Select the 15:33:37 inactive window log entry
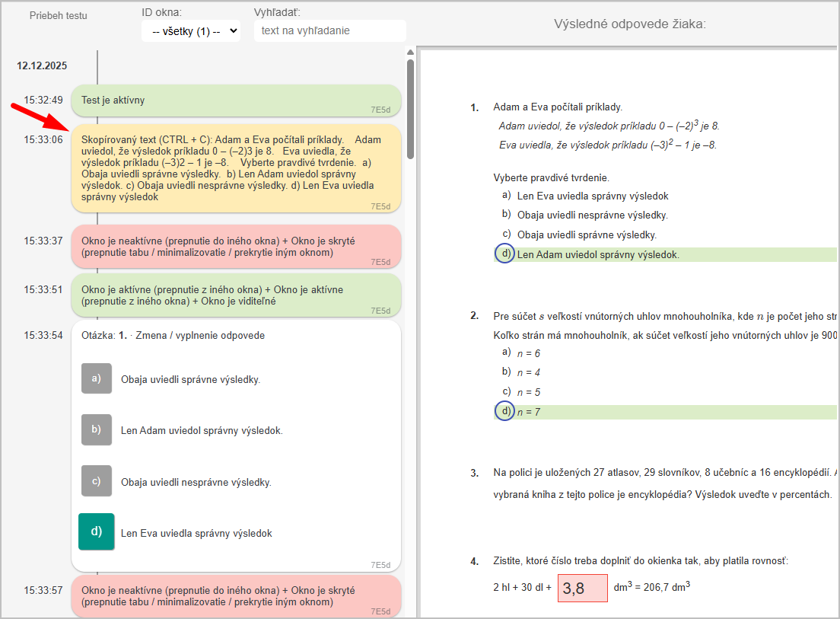 tap(236, 246)
